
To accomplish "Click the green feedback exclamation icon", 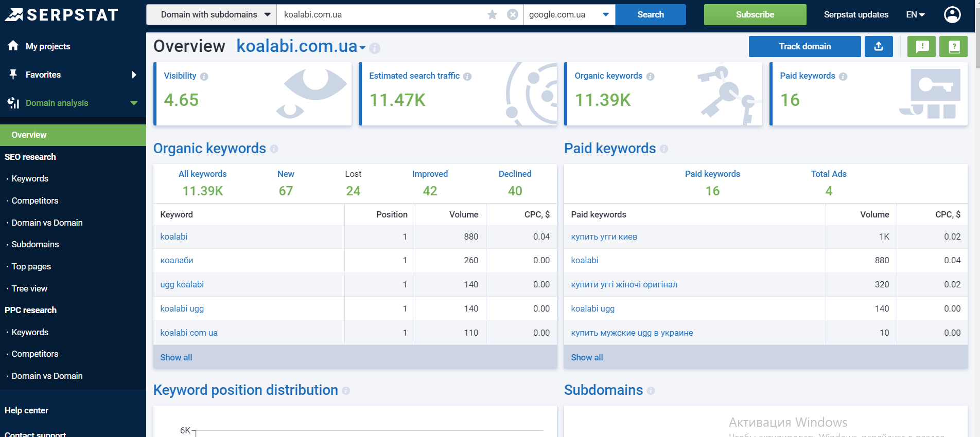I will pyautogui.click(x=921, y=46).
